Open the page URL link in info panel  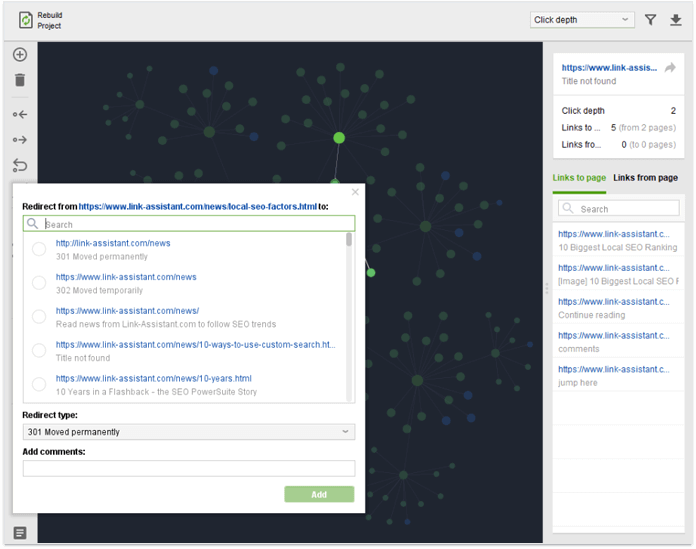point(609,67)
